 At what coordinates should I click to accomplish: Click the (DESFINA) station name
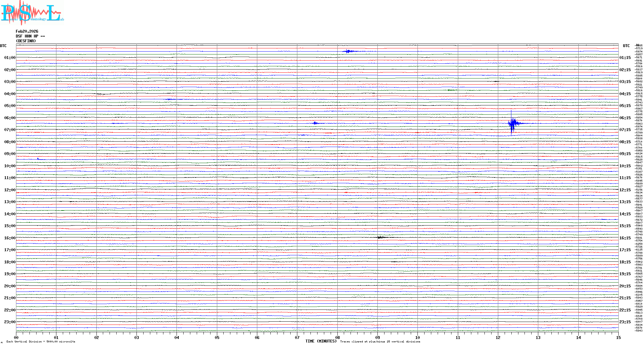tap(26, 41)
